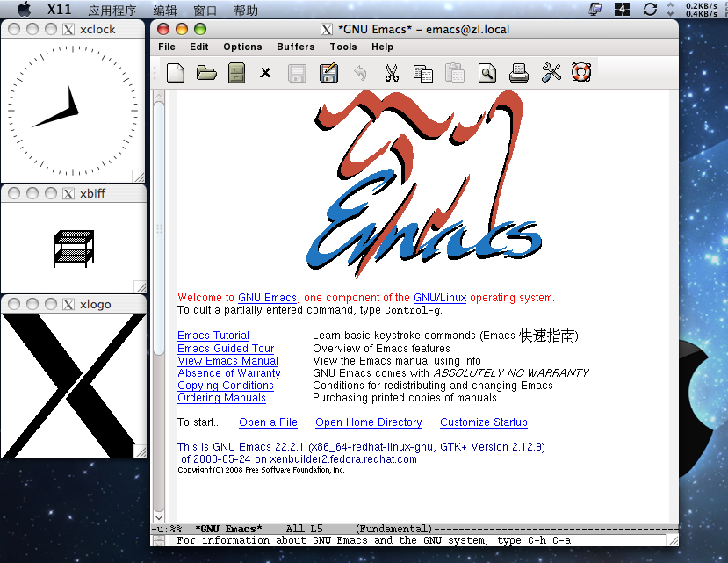The height and width of the screenshot is (563, 728).
Task: Open a file with the folder icon
Action: 206,73
